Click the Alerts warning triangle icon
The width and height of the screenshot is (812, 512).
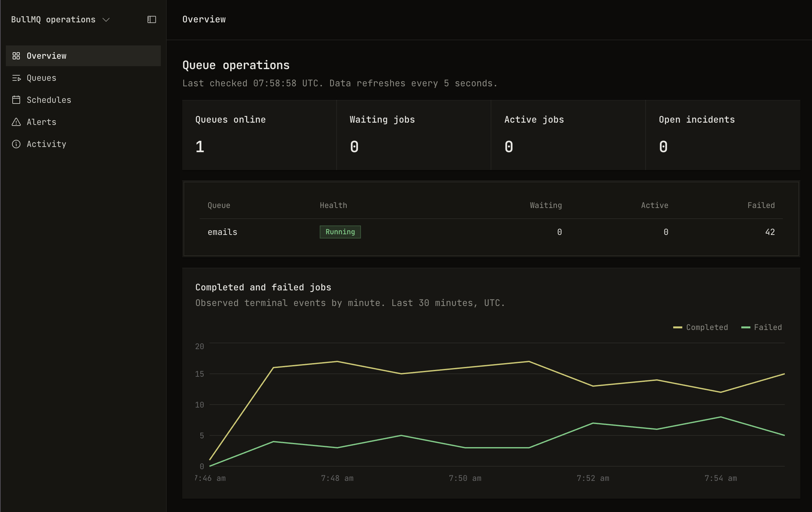click(x=16, y=122)
